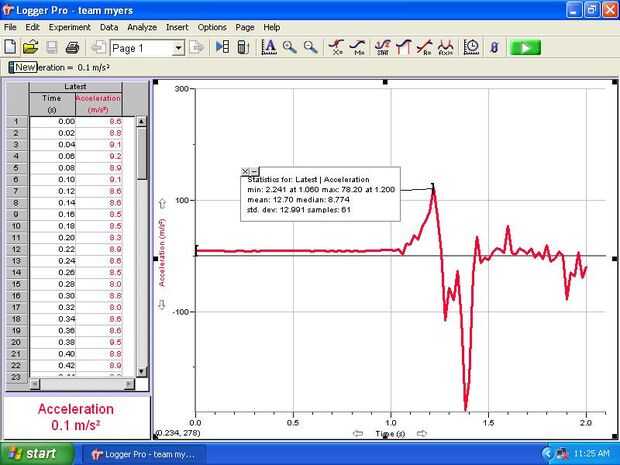Click the data table scroll up arrow
This screenshot has width=620, height=465.
click(142, 121)
